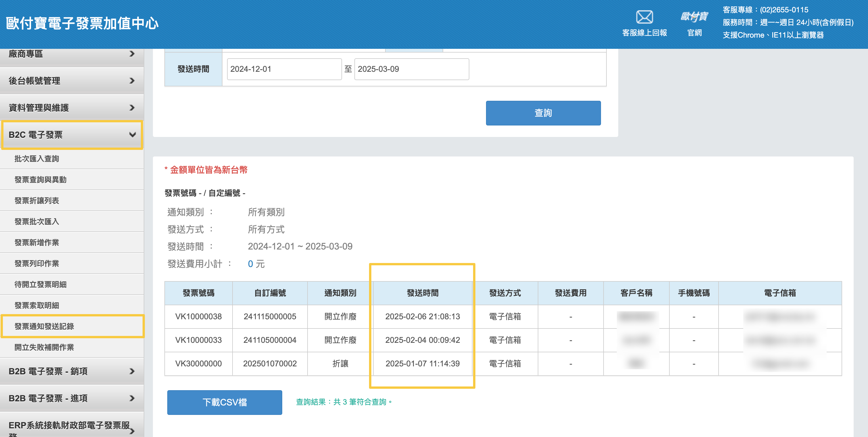Open 發票批次匯入 menu item

pyautogui.click(x=72, y=222)
